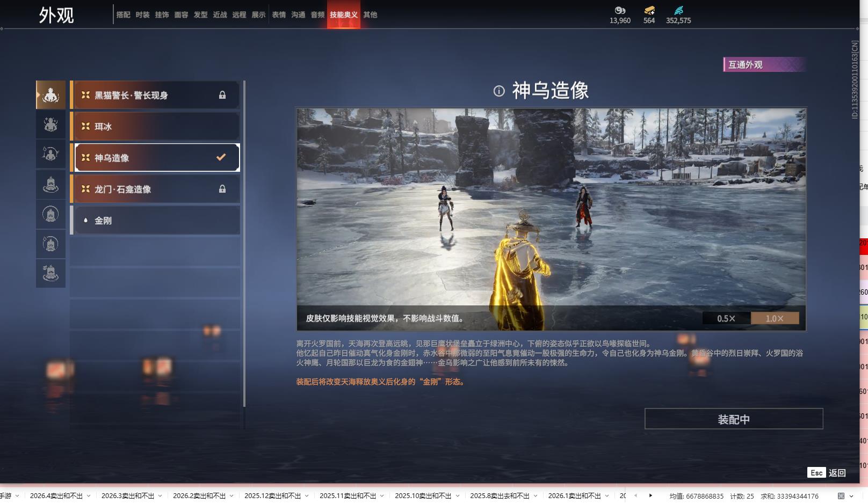Click the spiral currency icon showing 352,575
Screen dimensions: 868x504
tap(678, 10)
